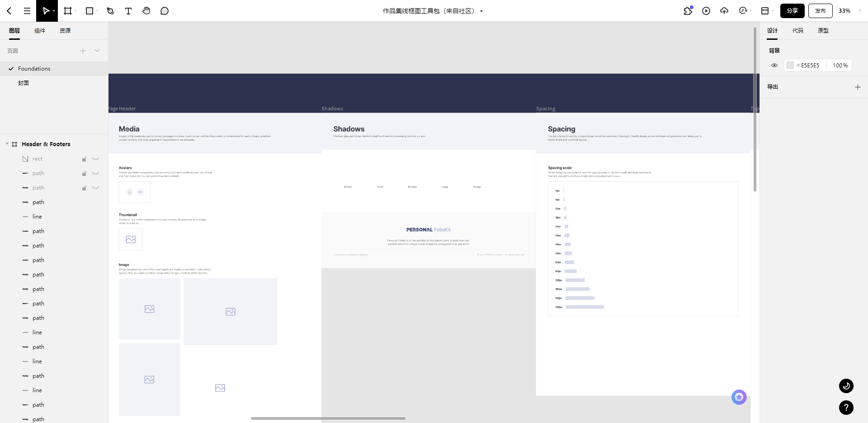Select the Comment bubble tool

[x=165, y=11]
